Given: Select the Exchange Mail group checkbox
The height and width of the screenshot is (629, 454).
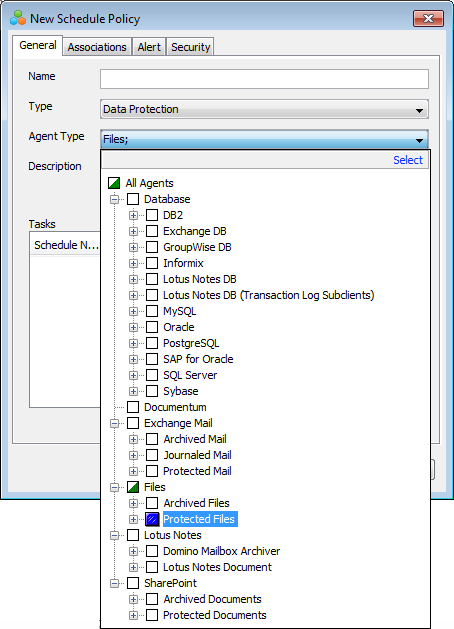Looking at the screenshot, I should pos(133,423).
